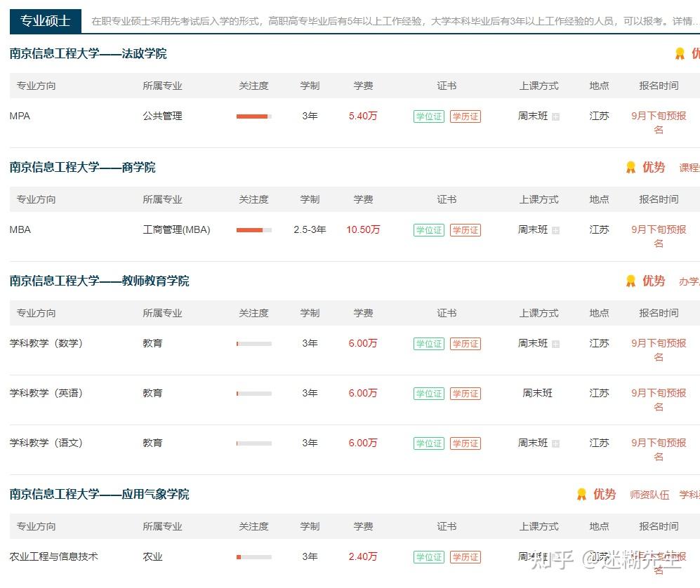Click 学位证 badge in 学科教学(英语) row
The height and width of the screenshot is (588, 700).
click(x=429, y=394)
